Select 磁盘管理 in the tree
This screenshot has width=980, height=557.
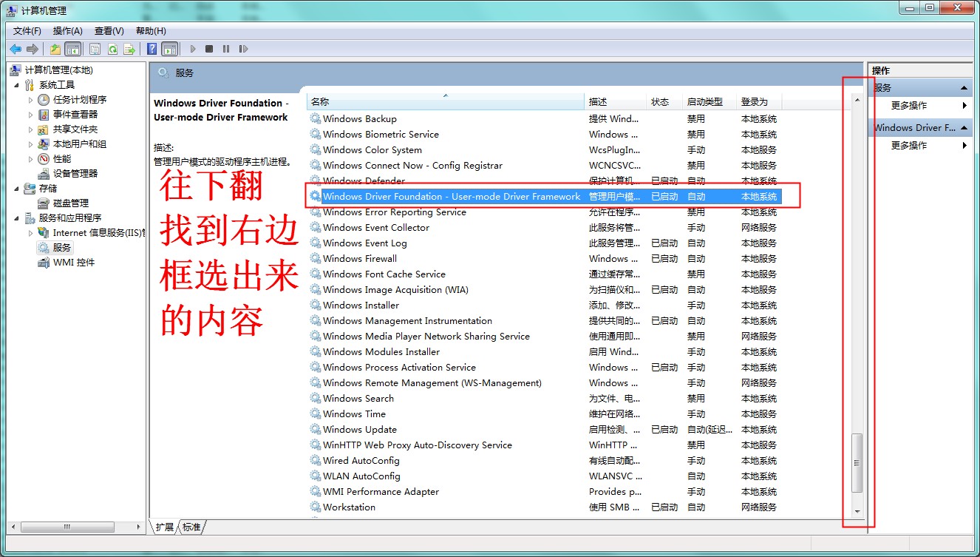tap(71, 203)
